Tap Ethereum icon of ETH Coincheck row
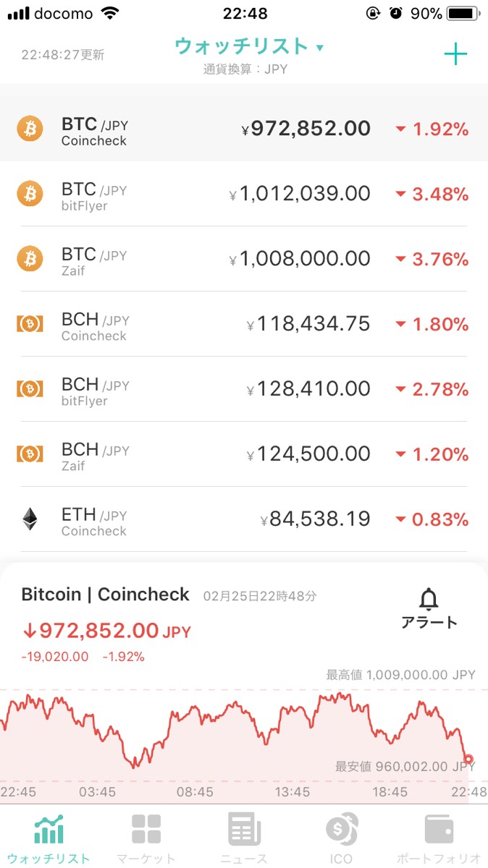488x868 pixels. pos(30,519)
